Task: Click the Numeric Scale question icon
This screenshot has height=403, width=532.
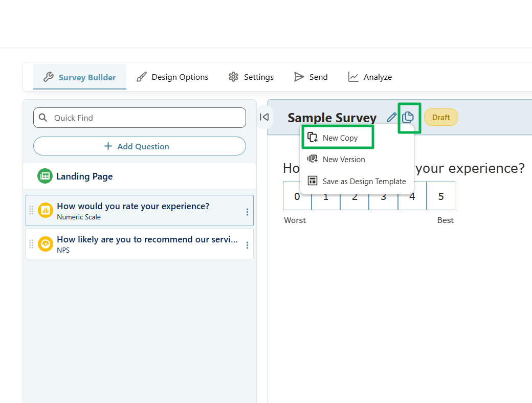Action: (x=46, y=210)
